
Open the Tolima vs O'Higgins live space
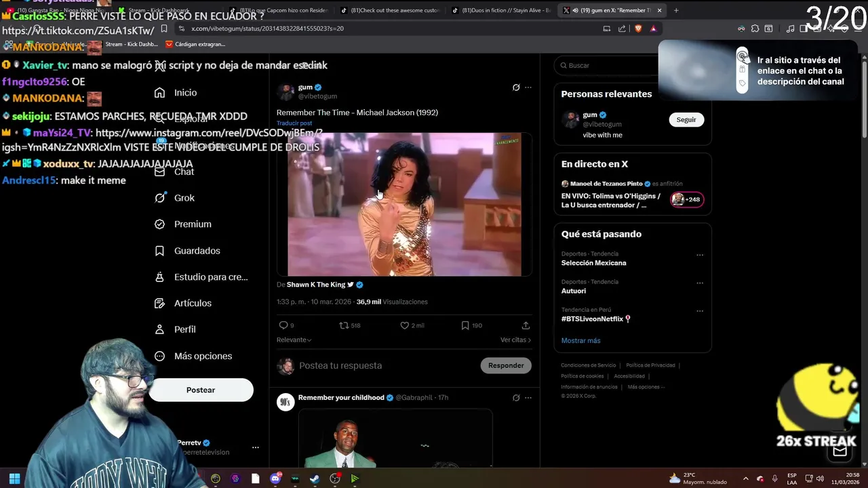610,201
